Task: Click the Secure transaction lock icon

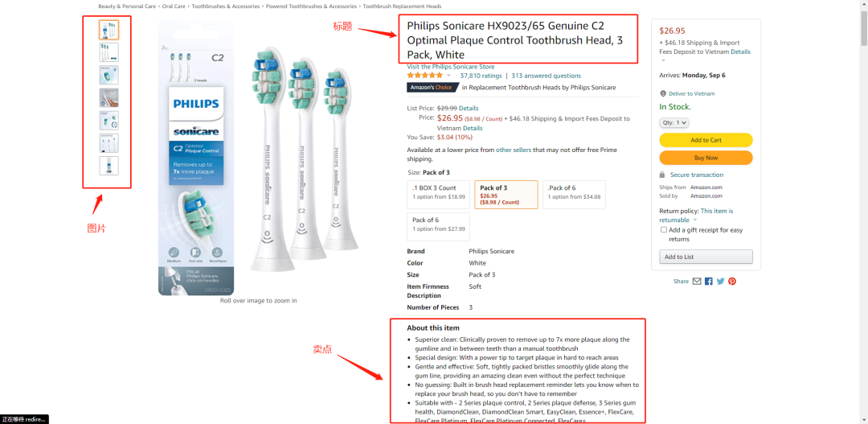Action: coord(662,175)
